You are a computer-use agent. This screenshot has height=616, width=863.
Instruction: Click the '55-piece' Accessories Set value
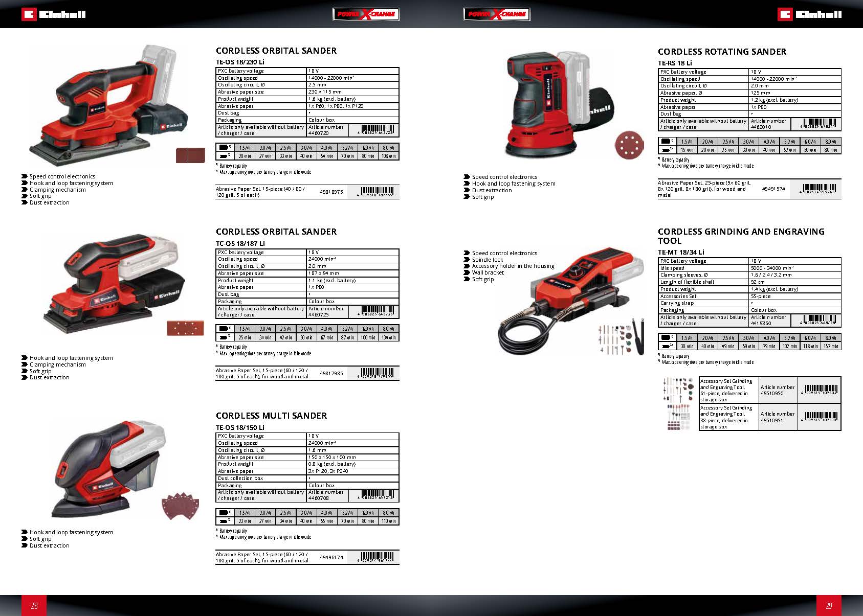[761, 296]
